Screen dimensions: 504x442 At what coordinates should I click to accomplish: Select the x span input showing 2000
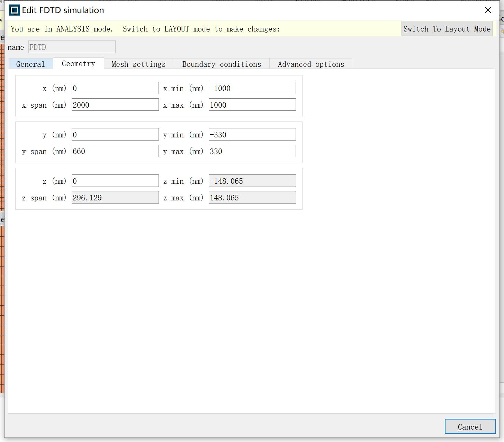(x=115, y=105)
